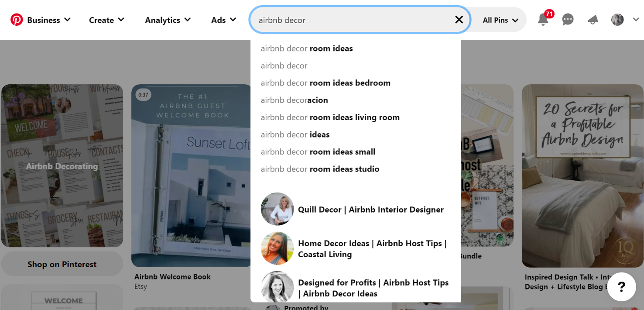Image resolution: width=644 pixels, height=310 pixels.
Task: Open the Analytics menu
Action: click(168, 20)
